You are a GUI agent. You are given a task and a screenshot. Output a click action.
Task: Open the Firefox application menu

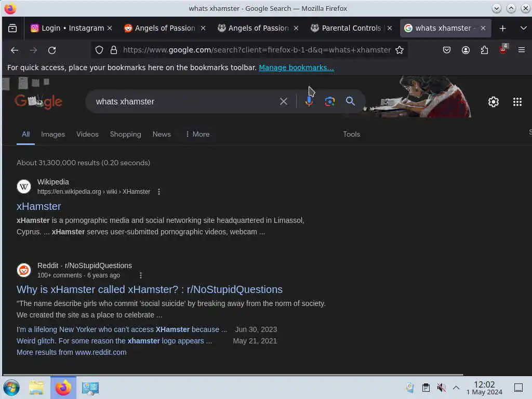click(x=522, y=50)
